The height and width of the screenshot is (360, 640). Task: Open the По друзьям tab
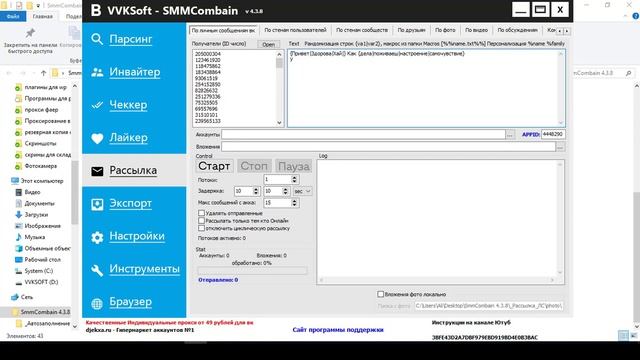(x=411, y=30)
